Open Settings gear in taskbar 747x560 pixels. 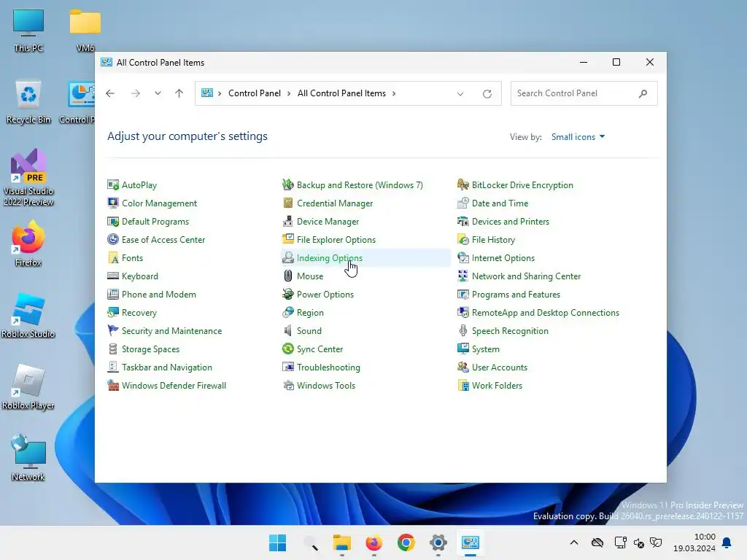click(x=438, y=542)
